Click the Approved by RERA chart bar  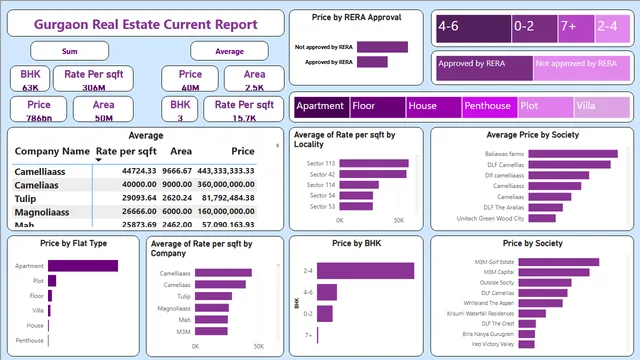click(372, 62)
